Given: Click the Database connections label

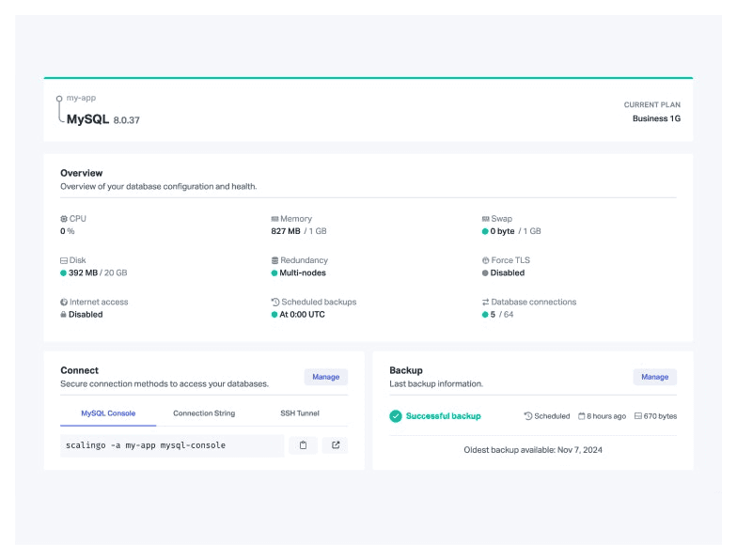Looking at the screenshot, I should click(534, 303).
